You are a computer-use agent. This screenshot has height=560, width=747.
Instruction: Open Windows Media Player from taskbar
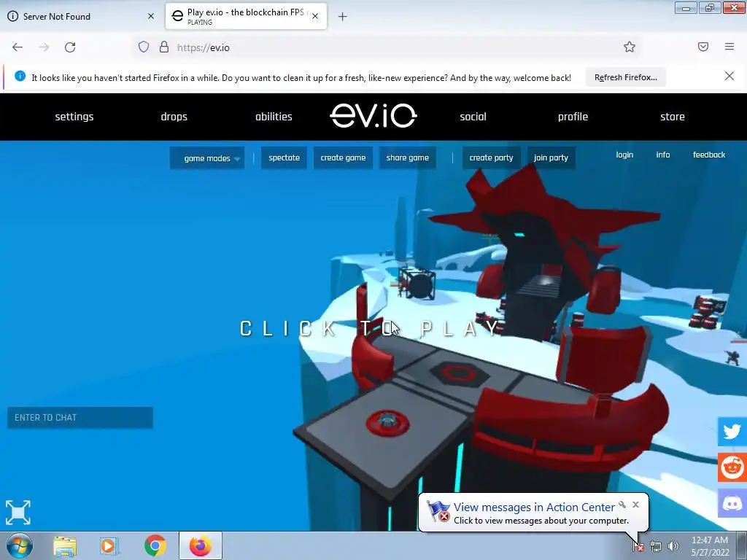pos(109,546)
